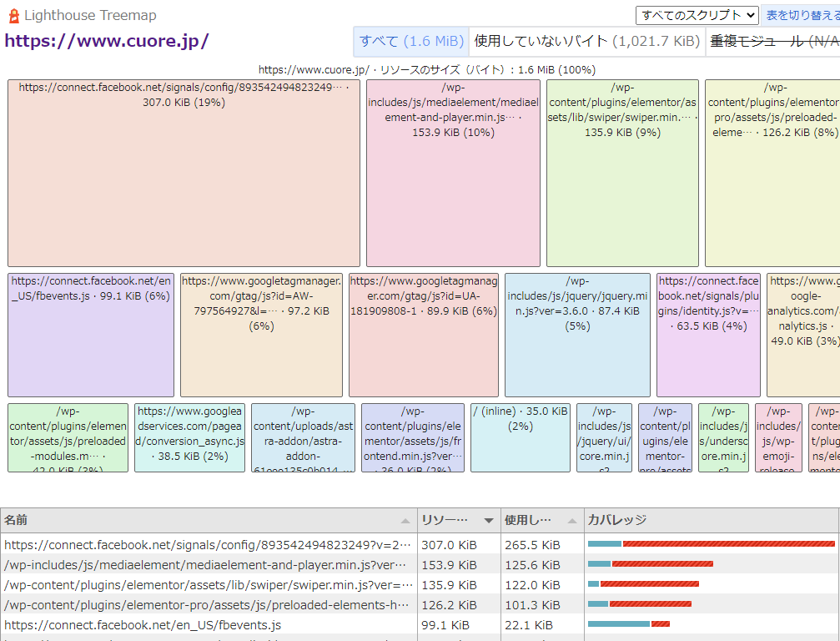Switch to the すべて (1.6 MiB) tab
840x641 pixels.
point(411,41)
